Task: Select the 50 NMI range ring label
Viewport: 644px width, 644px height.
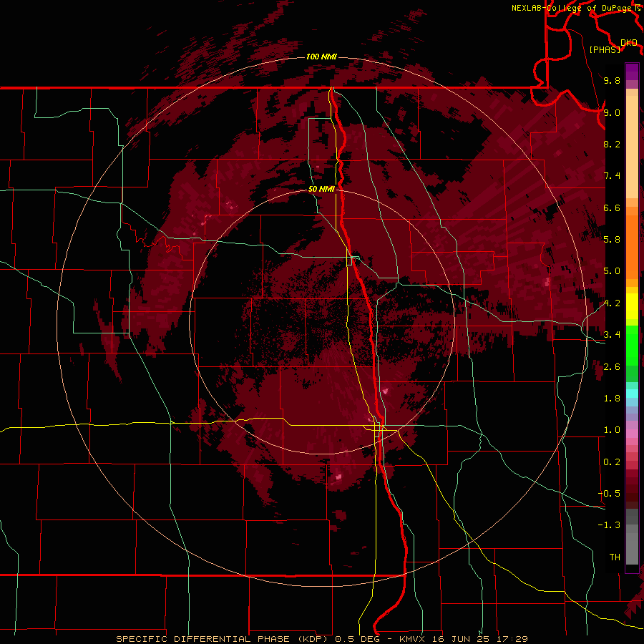Action: coord(321,189)
